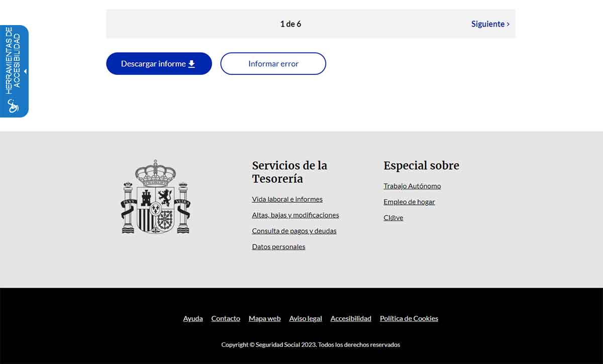This screenshot has height=364, width=603.
Task: Open the Empleo de hogar link
Action: 409,201
